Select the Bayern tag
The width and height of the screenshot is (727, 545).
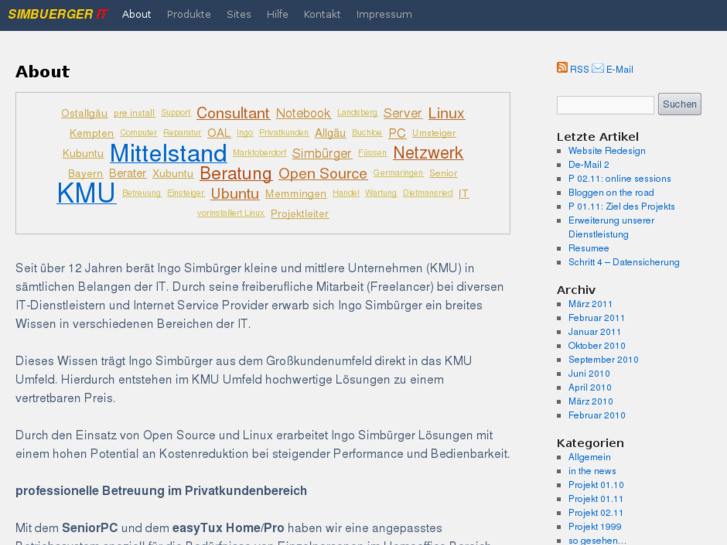click(85, 173)
